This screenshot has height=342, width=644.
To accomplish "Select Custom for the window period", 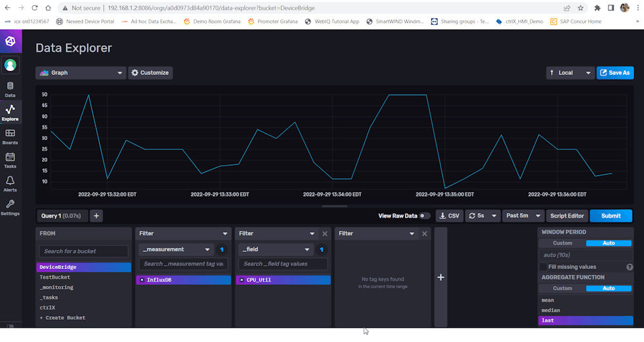I will tap(562, 243).
